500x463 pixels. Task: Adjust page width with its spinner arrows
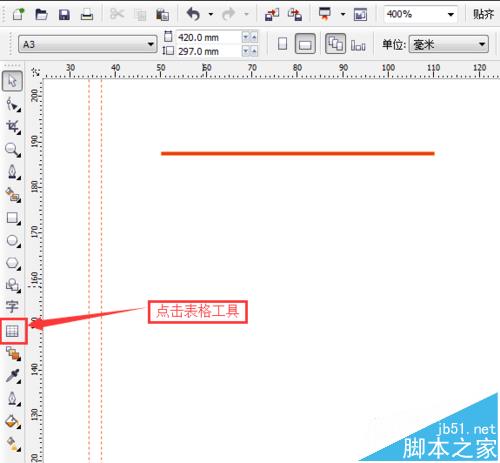pos(250,37)
